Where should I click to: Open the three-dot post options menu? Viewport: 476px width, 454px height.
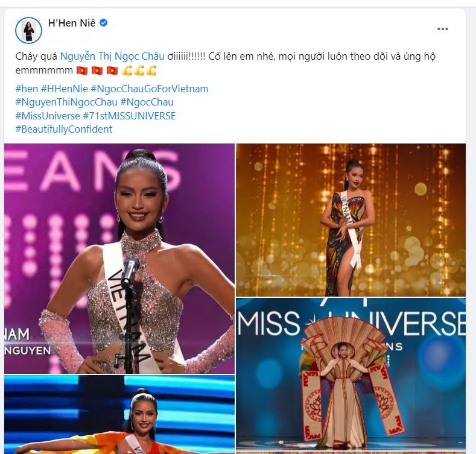(443, 29)
